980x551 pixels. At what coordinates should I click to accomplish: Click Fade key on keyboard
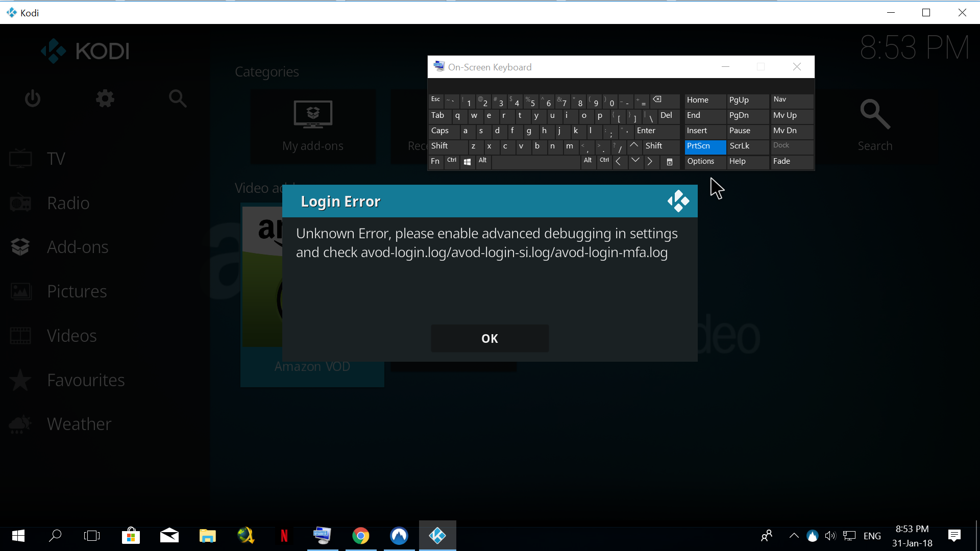coord(792,162)
